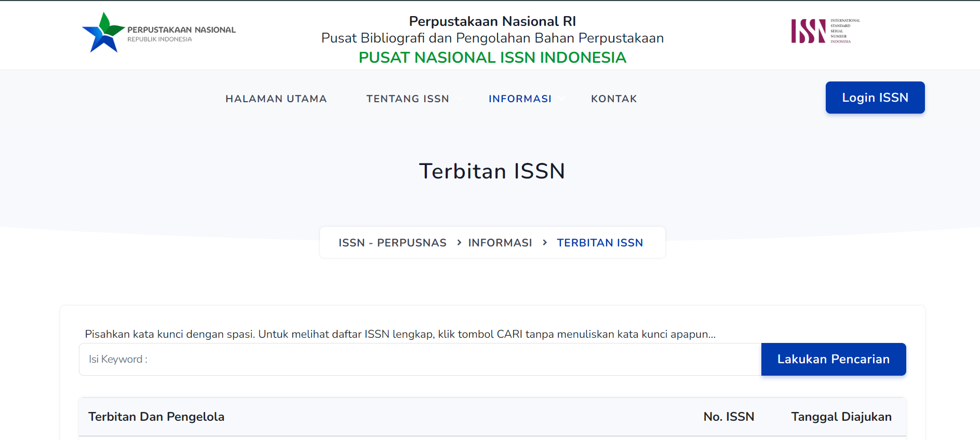Screen dimensions: 980x440
Task: Click the No. ISSN column header
Action: [x=729, y=417]
